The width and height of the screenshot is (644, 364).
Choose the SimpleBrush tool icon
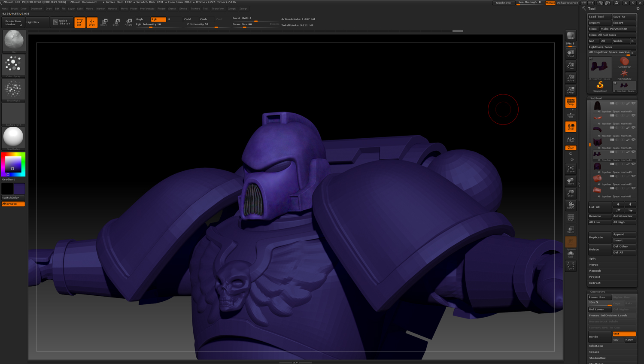600,86
